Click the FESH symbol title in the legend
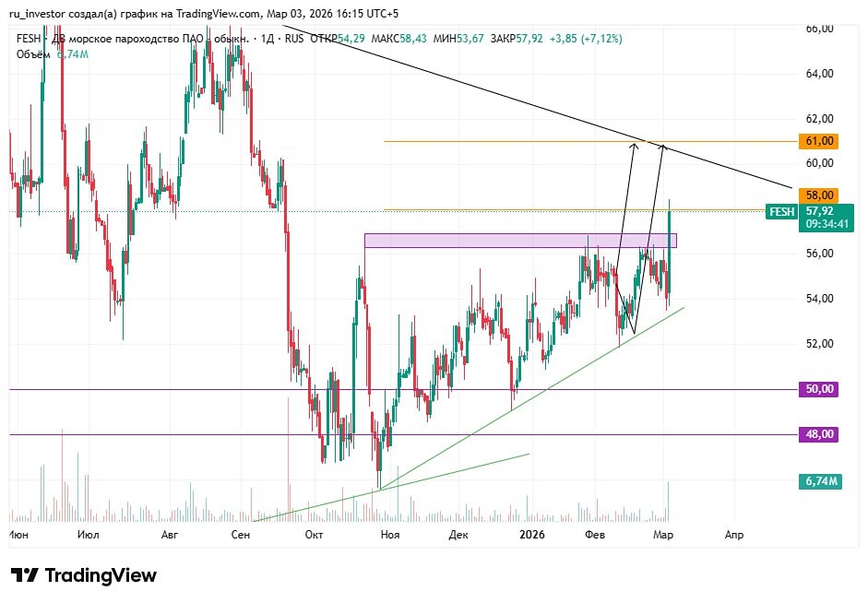 pyautogui.click(x=133, y=39)
